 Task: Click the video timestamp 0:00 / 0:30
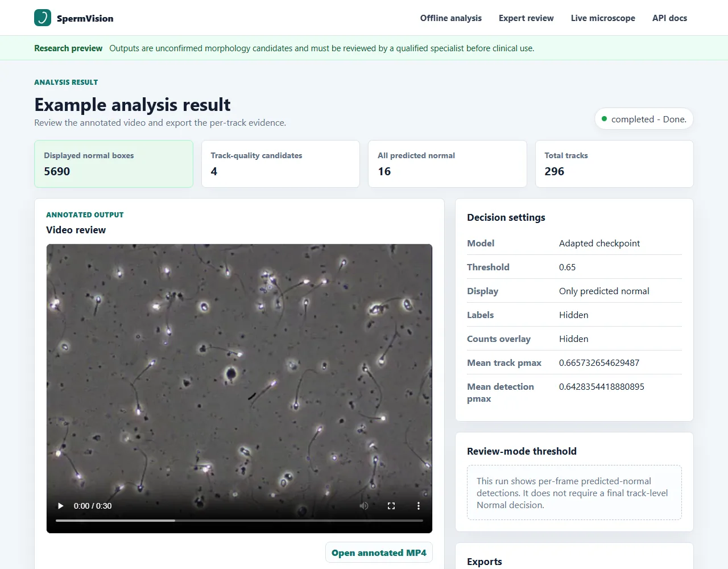click(x=93, y=506)
